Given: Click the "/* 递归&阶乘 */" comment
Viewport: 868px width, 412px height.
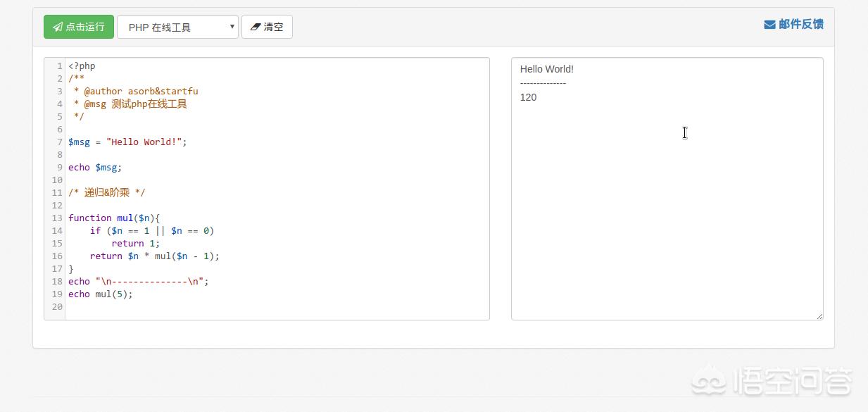Looking at the screenshot, I should pos(107,193).
